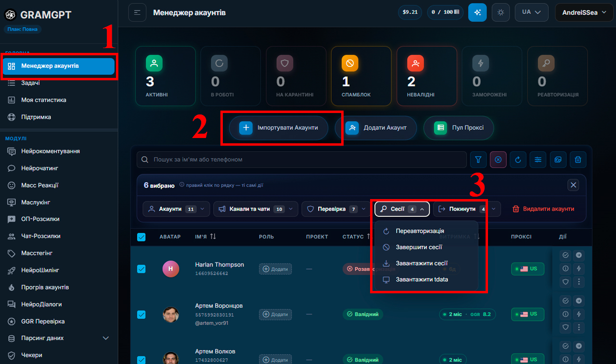Toggle the sidebar collapse hamburger button
The width and height of the screenshot is (616, 364).
pos(137,13)
